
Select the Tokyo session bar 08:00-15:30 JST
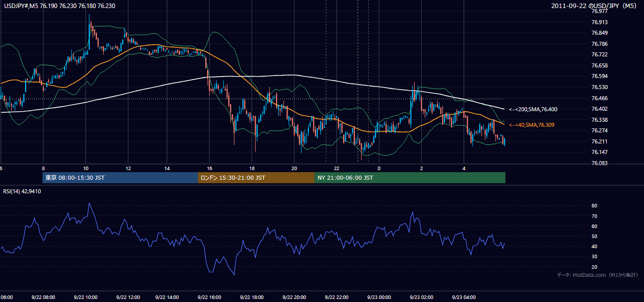coord(120,178)
